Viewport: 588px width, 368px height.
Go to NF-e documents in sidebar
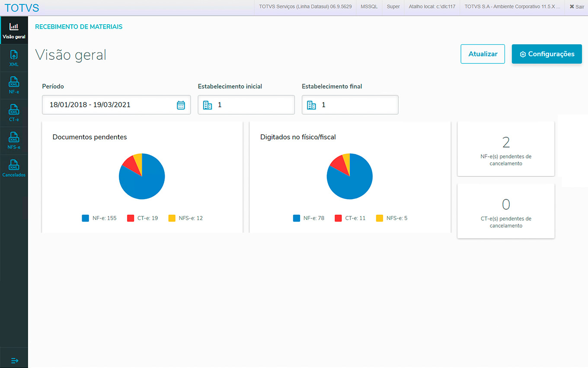click(x=14, y=85)
